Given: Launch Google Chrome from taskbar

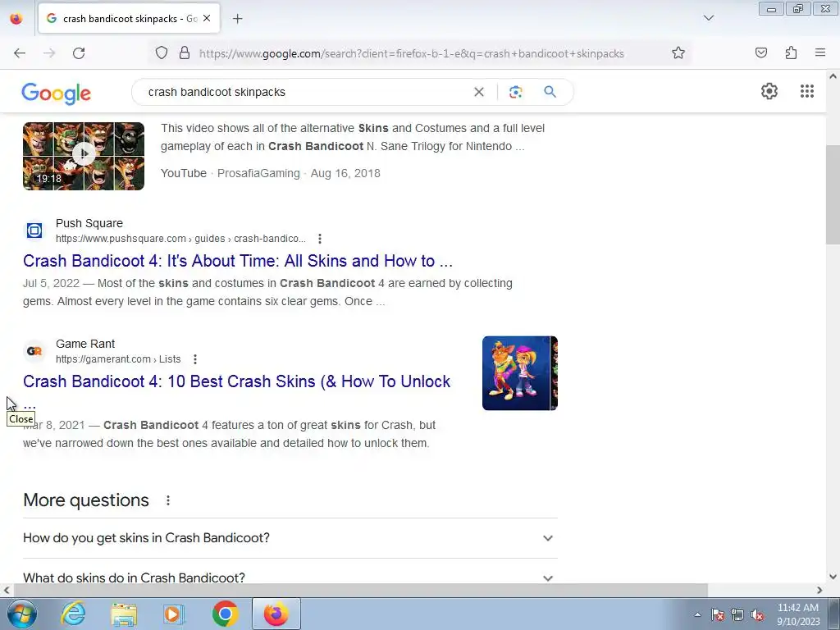Looking at the screenshot, I should pyautogui.click(x=225, y=614).
